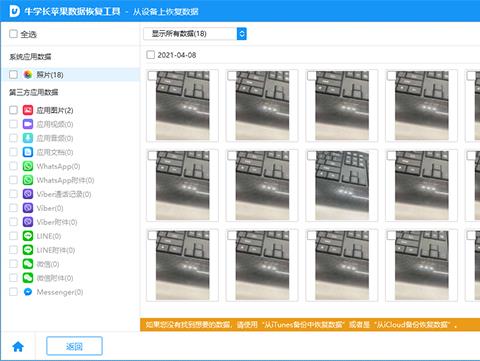Tick the 照片(18) checkbox
The width and height of the screenshot is (480, 361).
13,75
